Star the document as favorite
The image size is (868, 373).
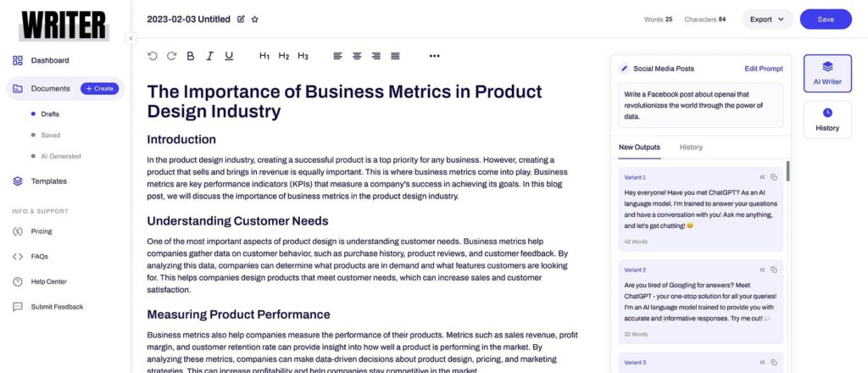coord(254,19)
